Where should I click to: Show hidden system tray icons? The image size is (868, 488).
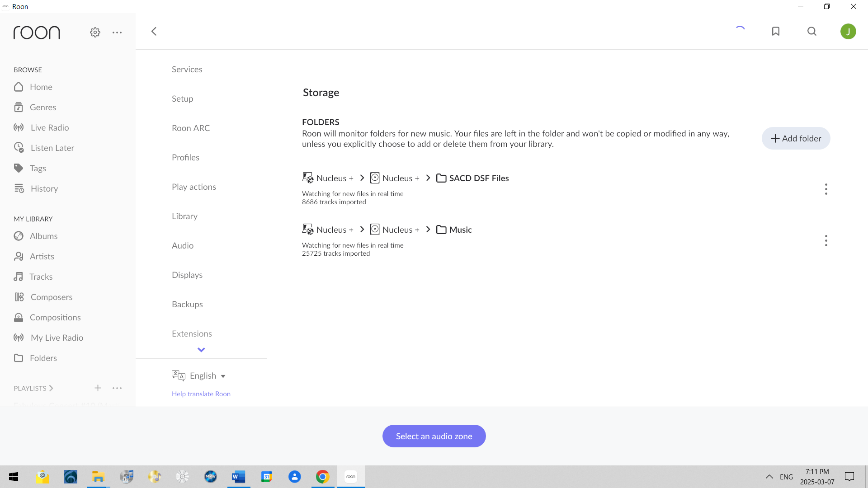click(x=769, y=477)
